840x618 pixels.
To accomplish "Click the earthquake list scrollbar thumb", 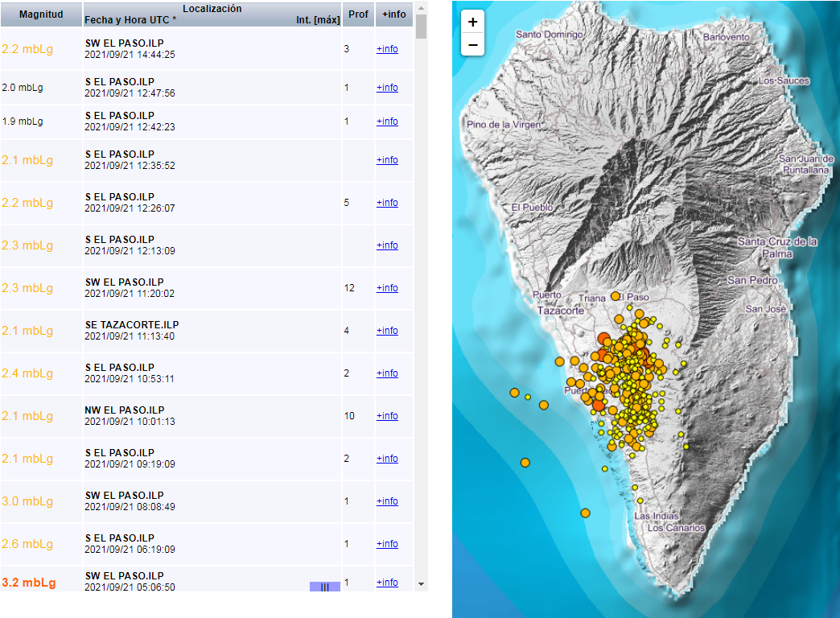I will (421, 27).
